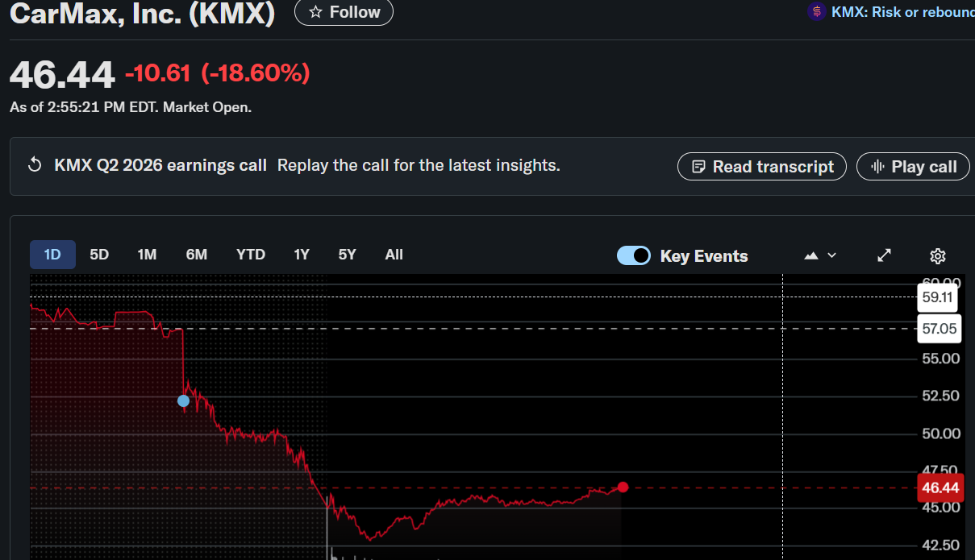975x560 pixels.
Task: Open chart settings gear
Action: [937, 256]
